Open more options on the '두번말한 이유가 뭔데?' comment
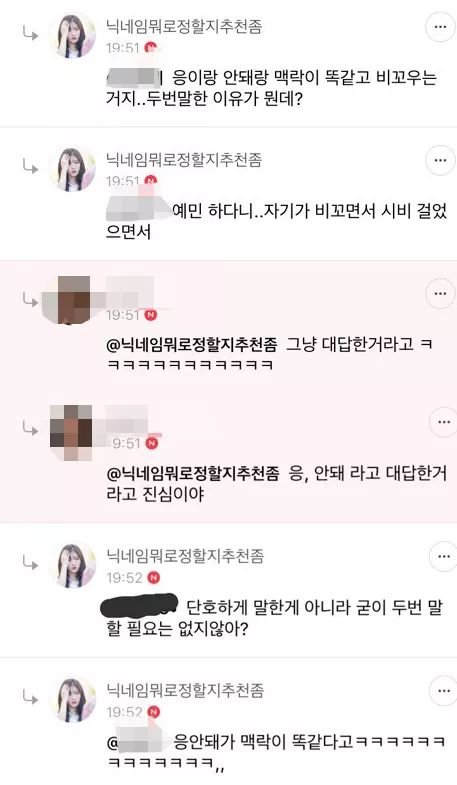This screenshot has height=785, width=457. 440,27
